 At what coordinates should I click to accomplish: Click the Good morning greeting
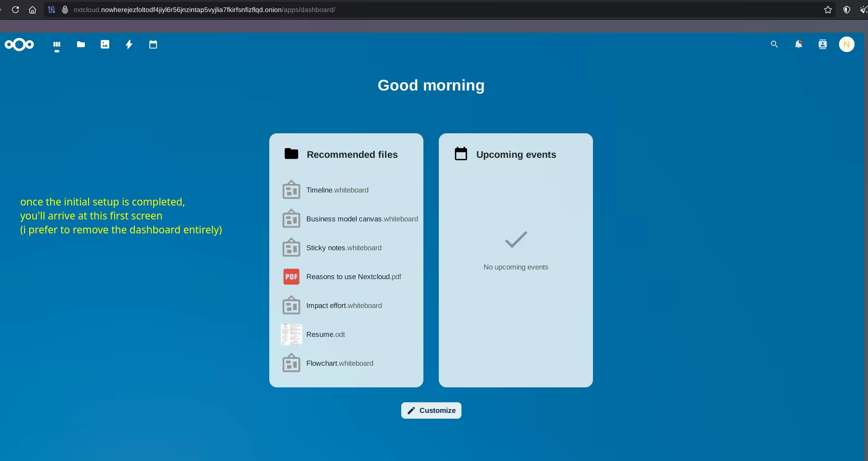pyautogui.click(x=431, y=85)
